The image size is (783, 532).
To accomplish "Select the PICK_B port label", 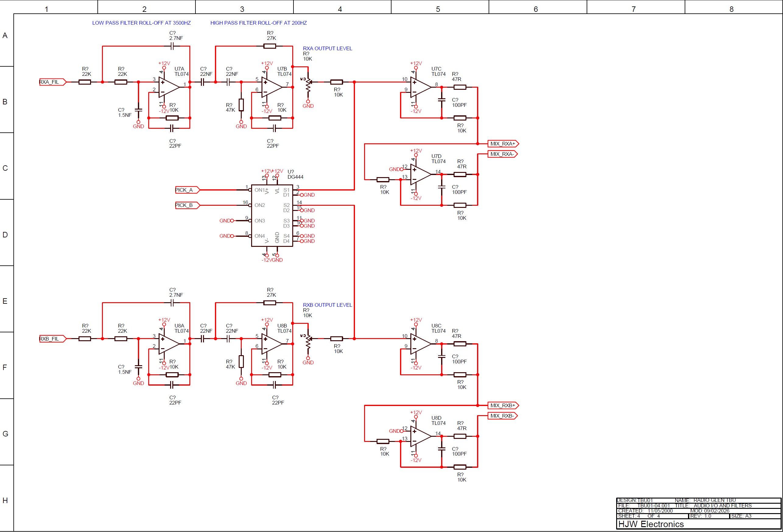I will [187, 205].
